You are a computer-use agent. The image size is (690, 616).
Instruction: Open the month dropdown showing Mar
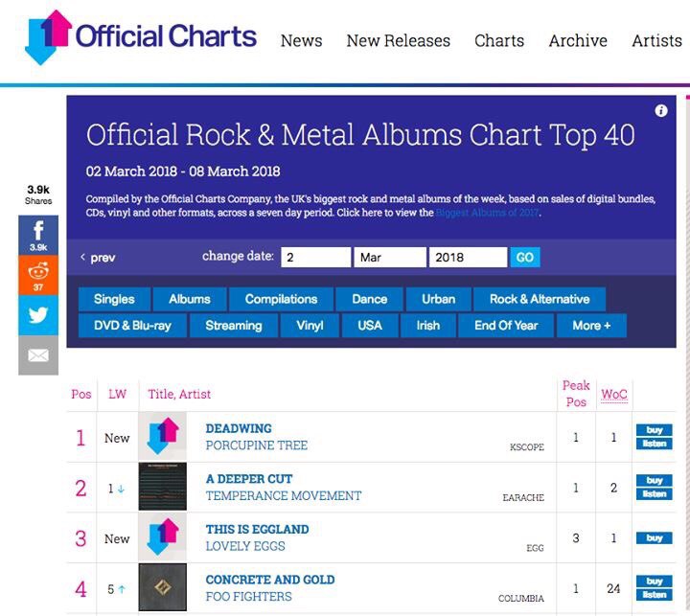[x=390, y=257]
